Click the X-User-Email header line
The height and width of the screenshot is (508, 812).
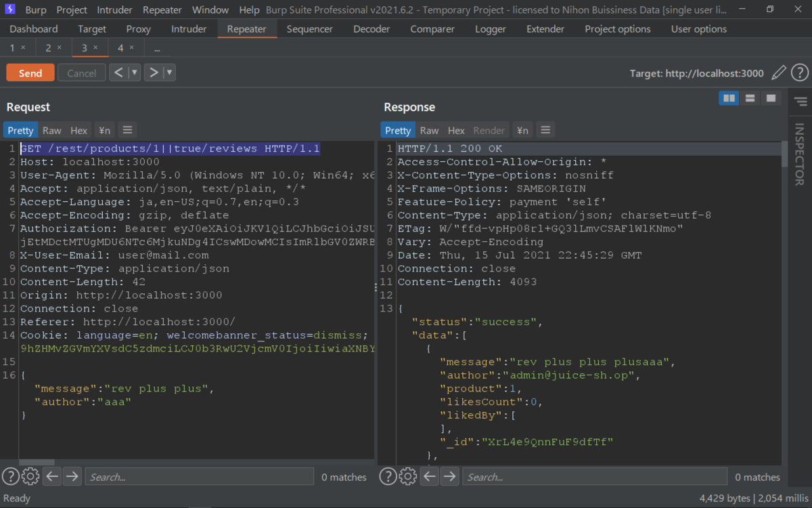pos(114,255)
